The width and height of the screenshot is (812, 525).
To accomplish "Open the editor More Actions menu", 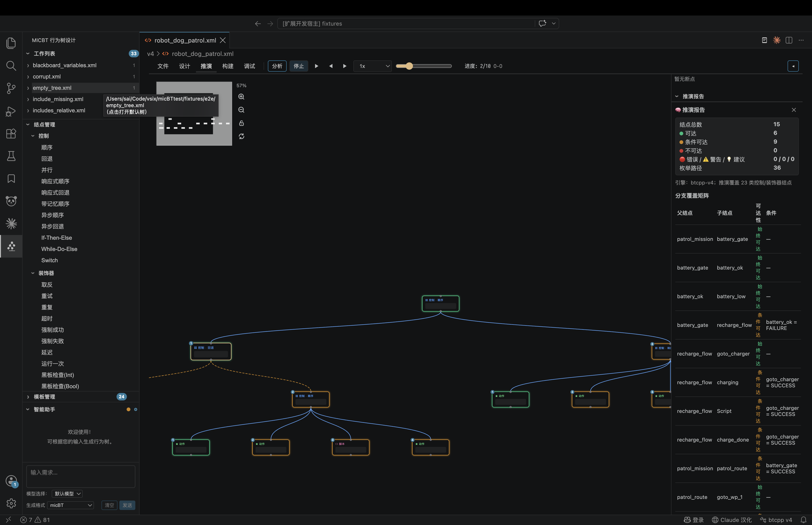I will pyautogui.click(x=801, y=40).
